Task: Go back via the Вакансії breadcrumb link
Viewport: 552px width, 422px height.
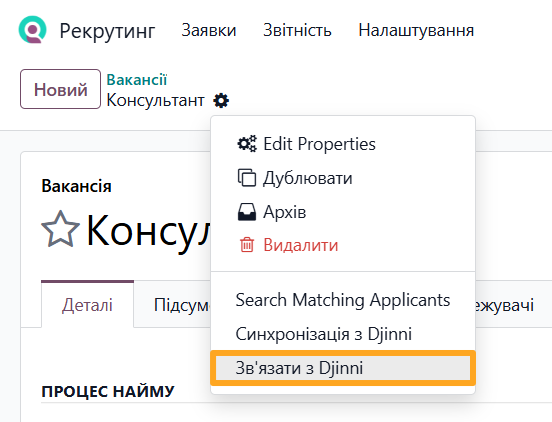Action: pos(137,80)
